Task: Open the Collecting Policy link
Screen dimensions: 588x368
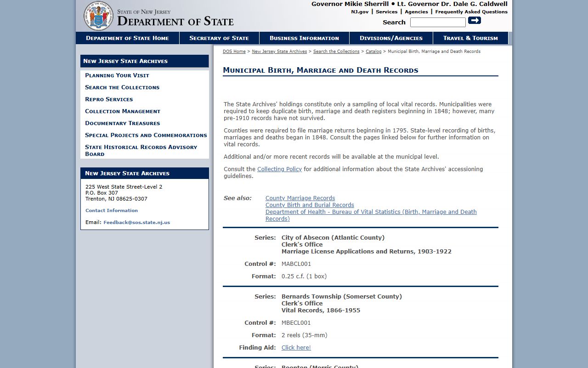Action: pyautogui.click(x=279, y=169)
